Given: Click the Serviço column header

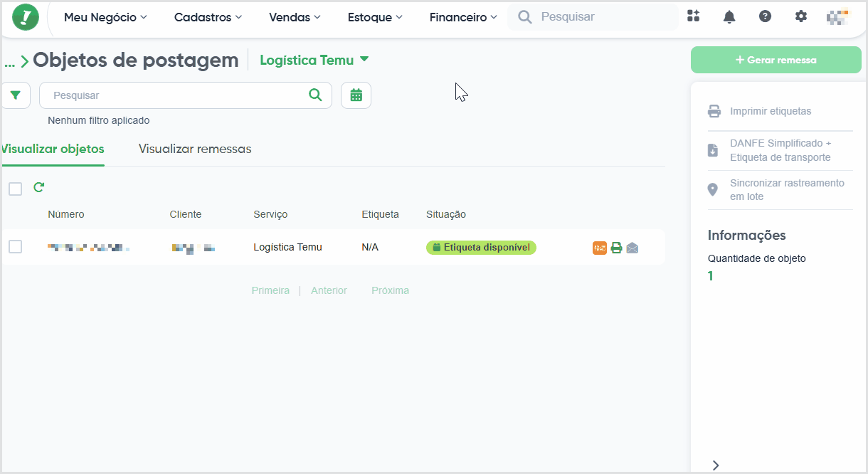Looking at the screenshot, I should pyautogui.click(x=270, y=214).
